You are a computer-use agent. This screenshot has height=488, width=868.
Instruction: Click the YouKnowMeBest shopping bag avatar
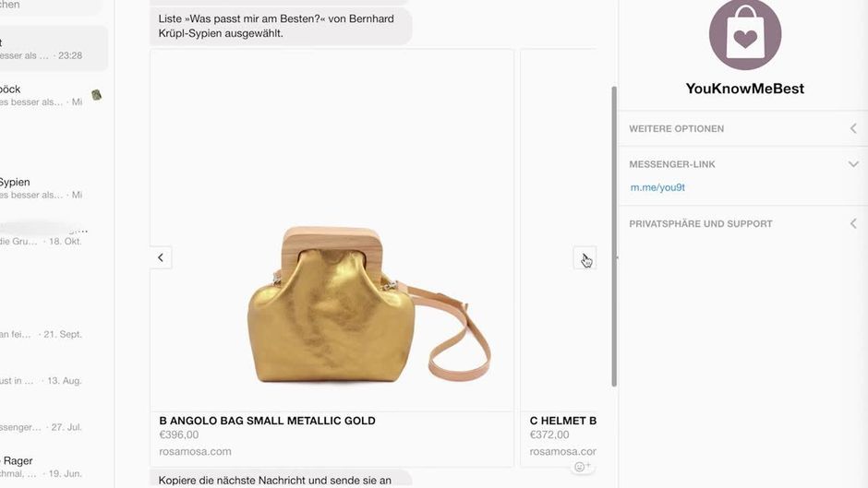(744, 35)
